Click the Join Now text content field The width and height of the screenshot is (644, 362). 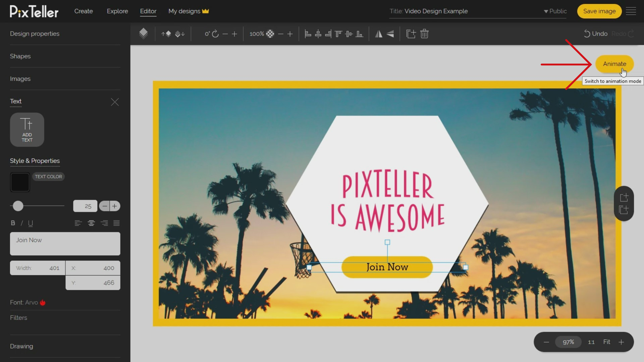pyautogui.click(x=65, y=244)
